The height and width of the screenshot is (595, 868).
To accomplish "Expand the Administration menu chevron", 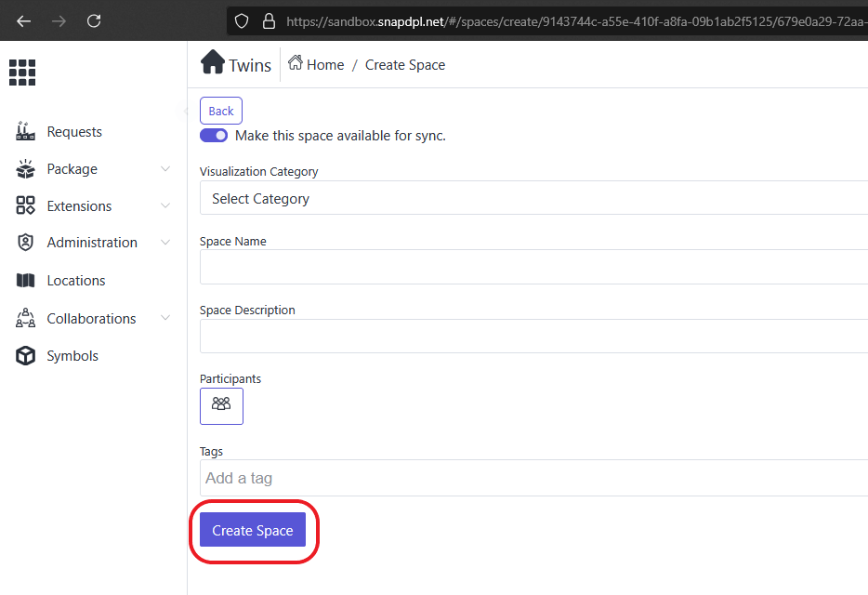I will 165,242.
